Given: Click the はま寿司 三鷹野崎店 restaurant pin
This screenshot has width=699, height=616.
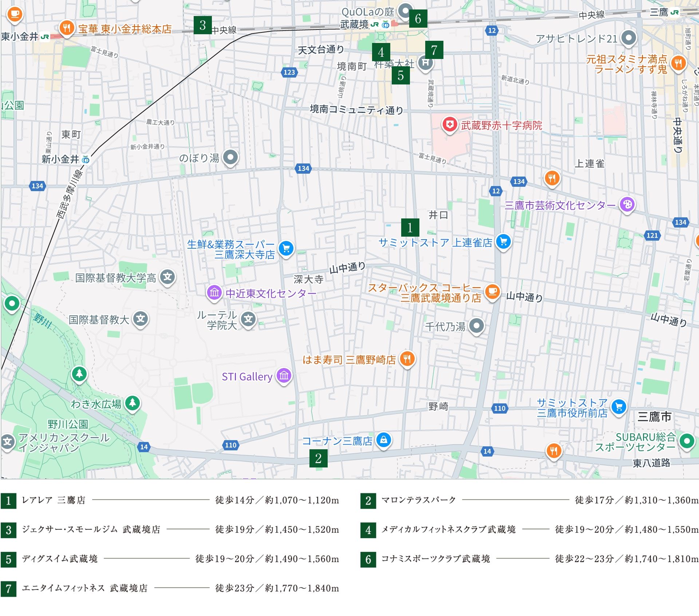Looking at the screenshot, I should coord(407,359).
